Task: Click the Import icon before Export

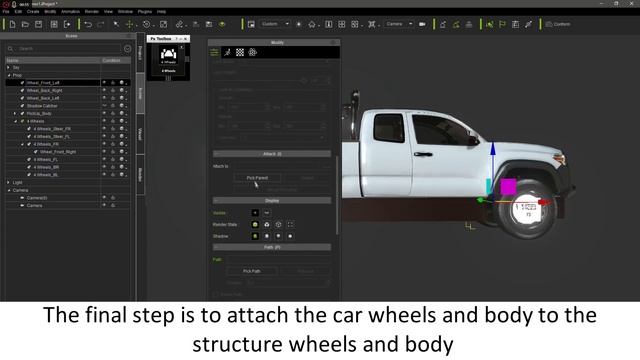Action: pos(54,24)
